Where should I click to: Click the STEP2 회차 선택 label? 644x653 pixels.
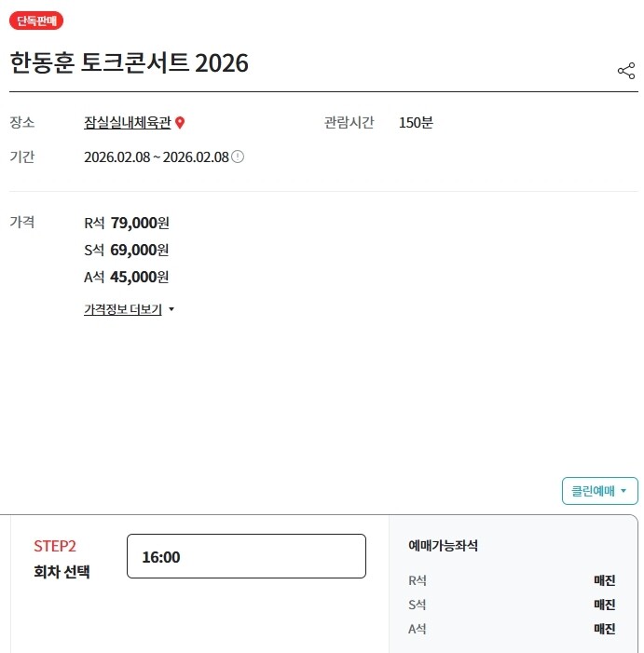click(x=62, y=559)
